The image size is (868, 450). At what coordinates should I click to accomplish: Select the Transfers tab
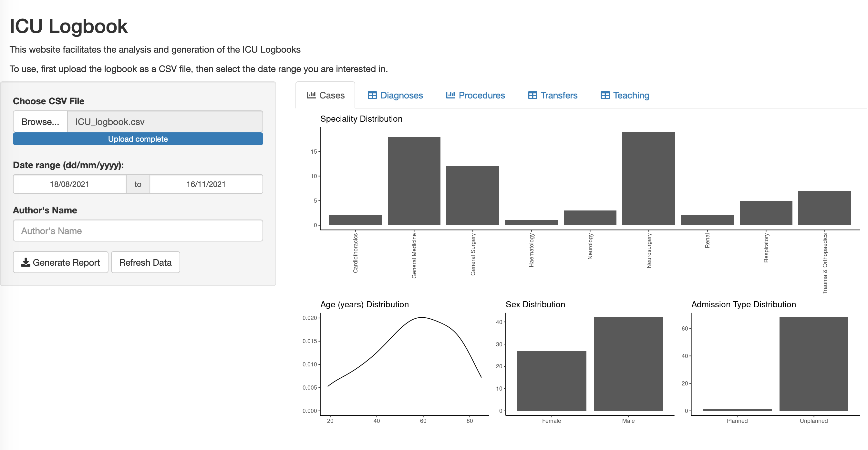[559, 95]
